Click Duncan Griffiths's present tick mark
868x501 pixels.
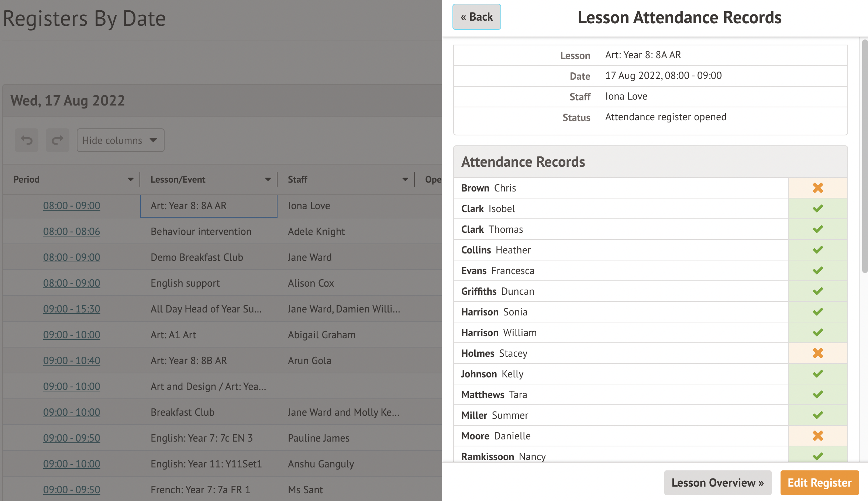coord(817,291)
